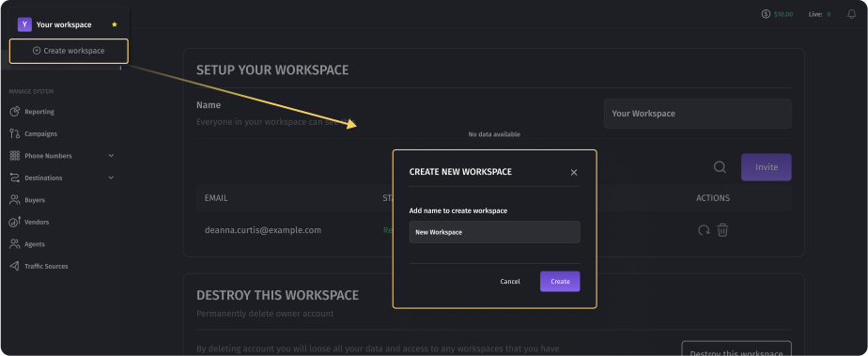The image size is (868, 356).
Task: Expand the Destinations chevron
Action: pyautogui.click(x=111, y=178)
